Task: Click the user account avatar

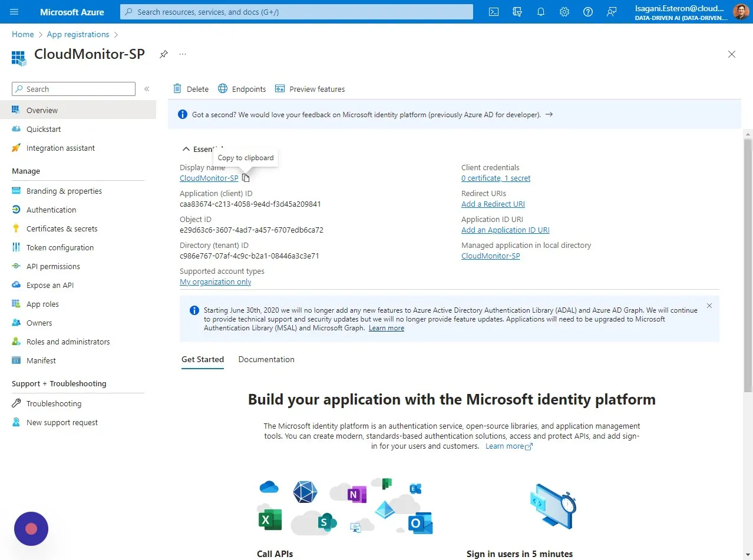Action: [741, 12]
